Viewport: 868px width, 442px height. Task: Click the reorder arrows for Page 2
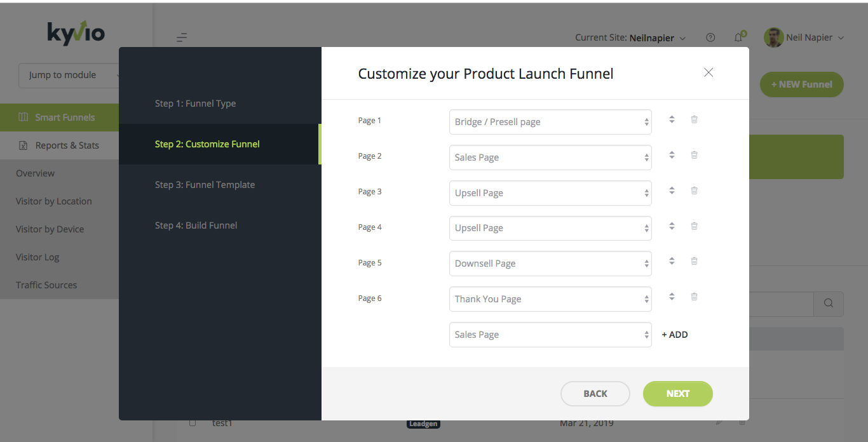tap(672, 155)
